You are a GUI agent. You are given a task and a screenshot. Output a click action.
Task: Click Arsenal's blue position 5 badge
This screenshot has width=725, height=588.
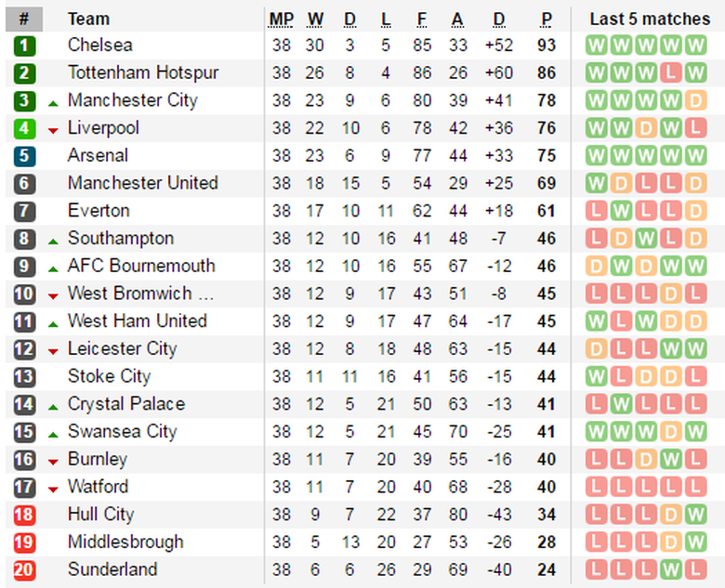(x=25, y=156)
